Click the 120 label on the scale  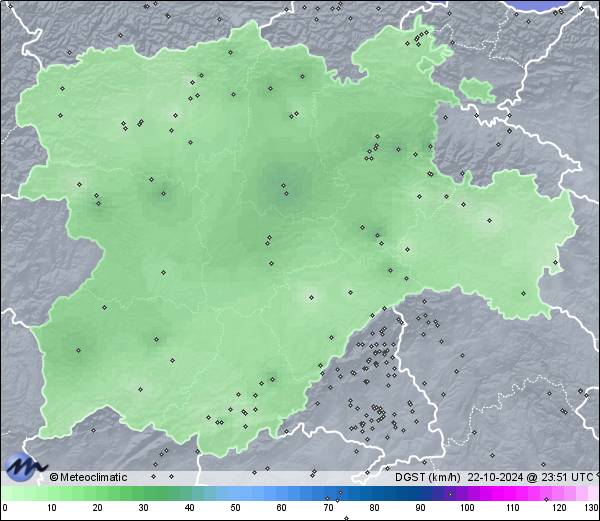coord(559,508)
